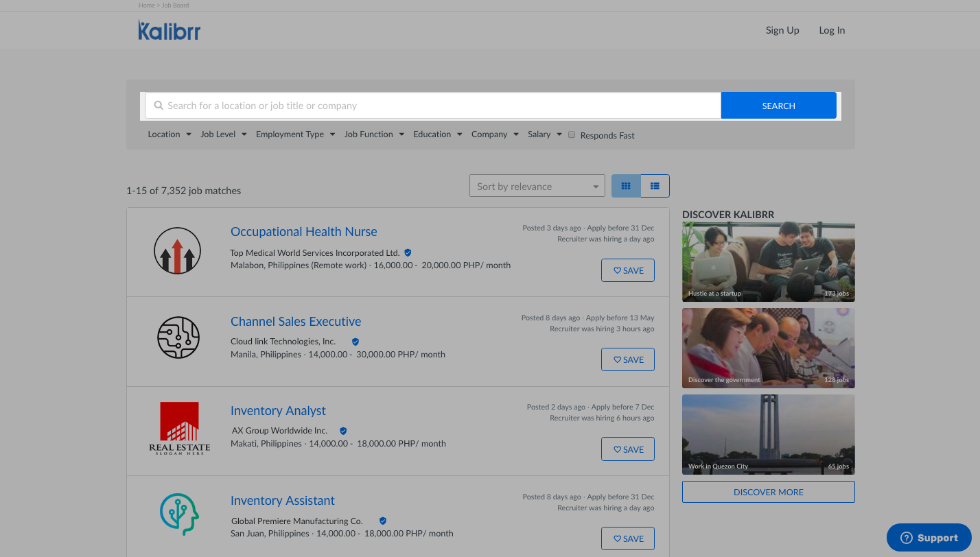This screenshot has height=557, width=980.
Task: Open the Channel Sales Executive job listing
Action: coord(296,322)
